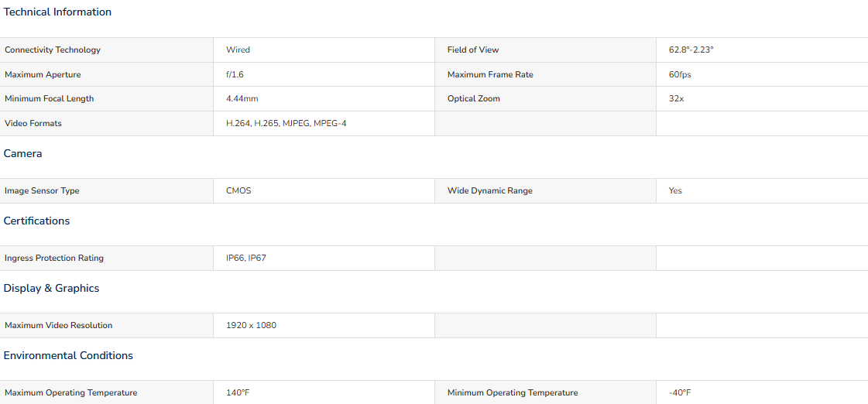
Task: Select the Maximum Aperture row label
Action: [43, 74]
